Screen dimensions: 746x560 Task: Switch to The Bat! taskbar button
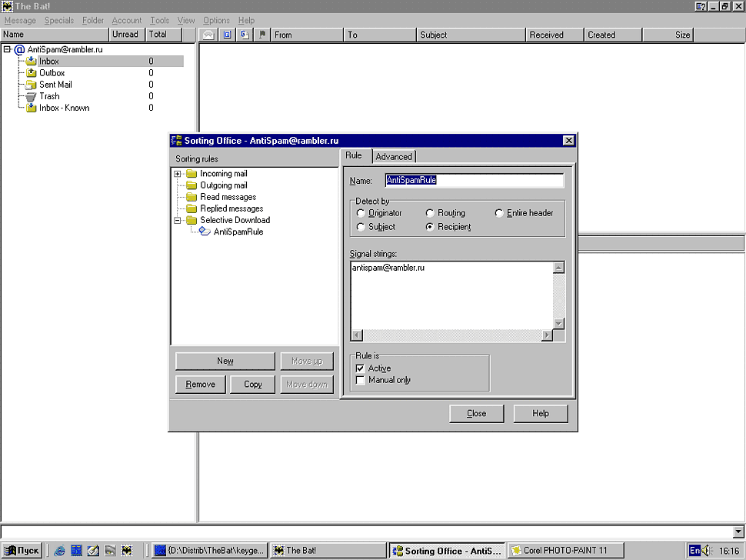328,551
